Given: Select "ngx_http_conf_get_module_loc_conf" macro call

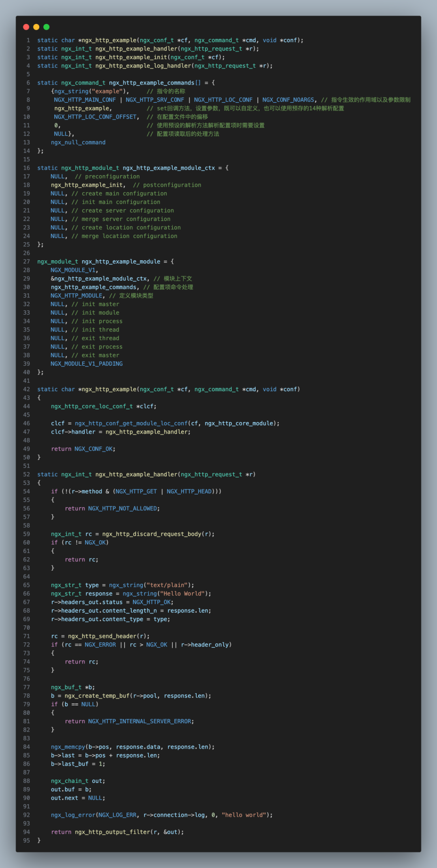Looking at the screenshot, I should 132,423.
